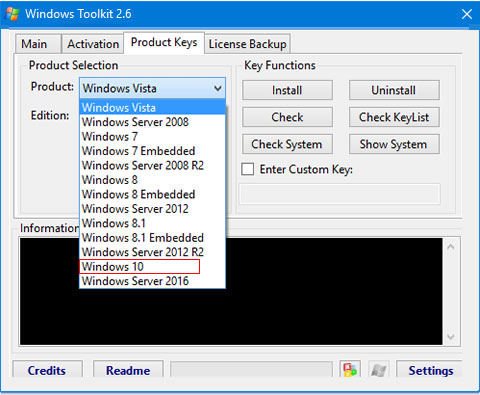Click the custom key input field
This screenshot has height=395, width=480.
click(x=340, y=194)
